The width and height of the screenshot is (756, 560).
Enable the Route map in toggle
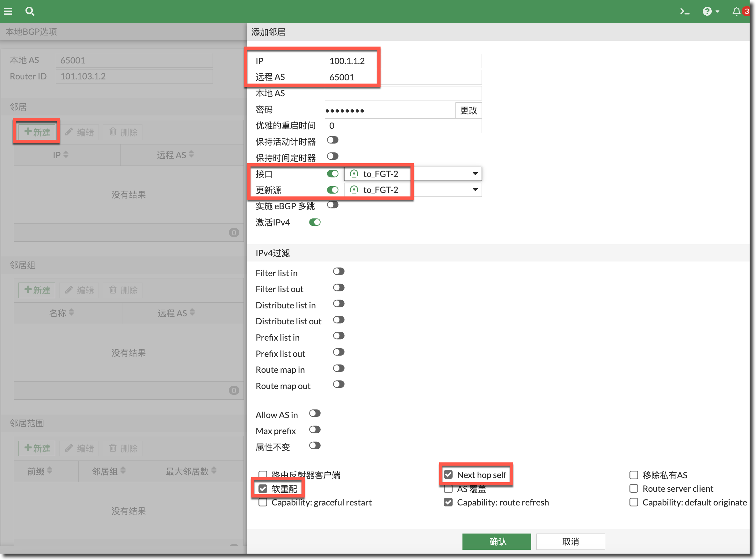click(338, 368)
